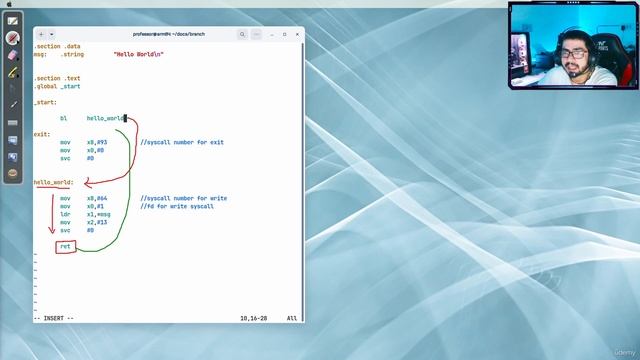Click the round orange icon at toolbar bottom
640x360 pixels.
13,173
